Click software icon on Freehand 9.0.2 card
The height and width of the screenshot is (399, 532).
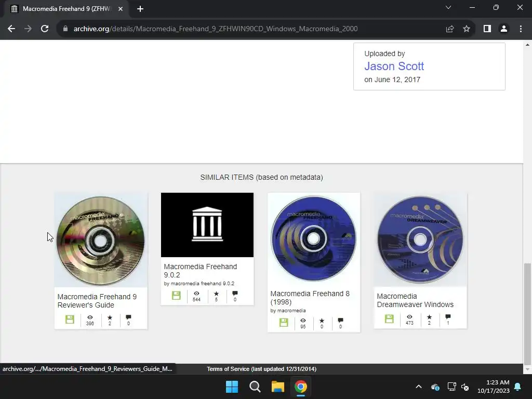[176, 295]
